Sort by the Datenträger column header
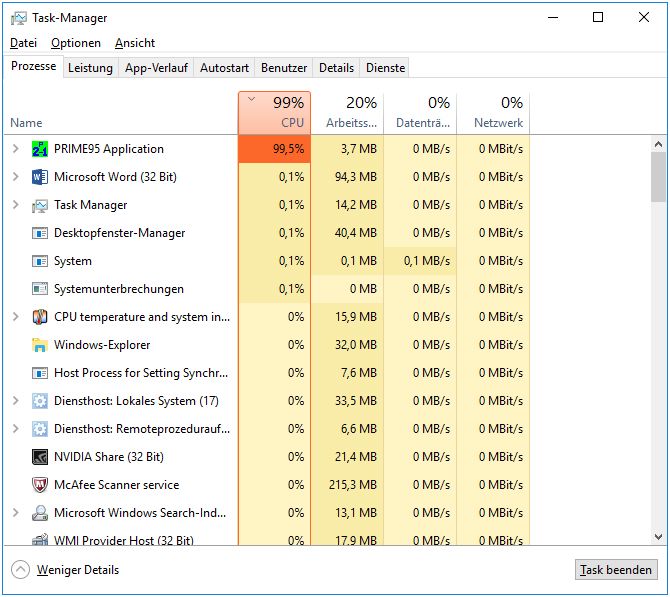This screenshot has width=670, height=597. click(x=420, y=113)
